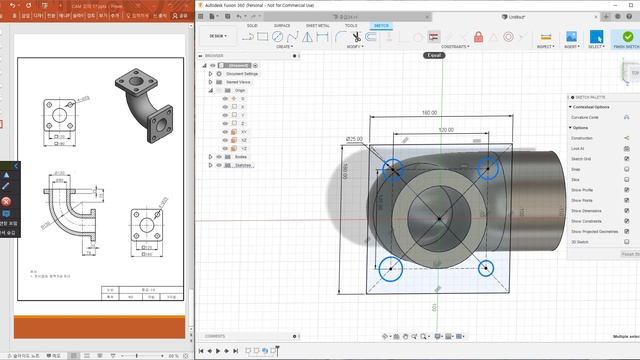The width and height of the screenshot is (640, 360).
Task: Expand the Bodies folder
Action: pyautogui.click(x=211, y=157)
